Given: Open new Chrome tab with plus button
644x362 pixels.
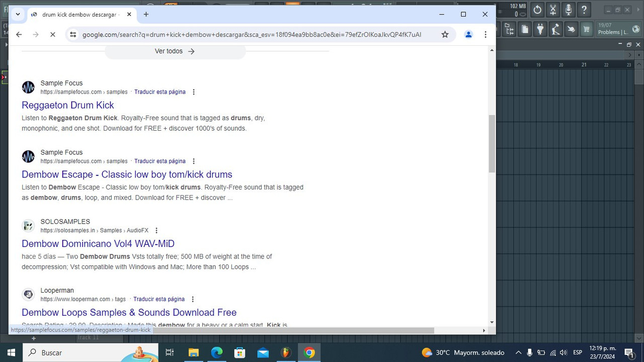Looking at the screenshot, I should (146, 15).
